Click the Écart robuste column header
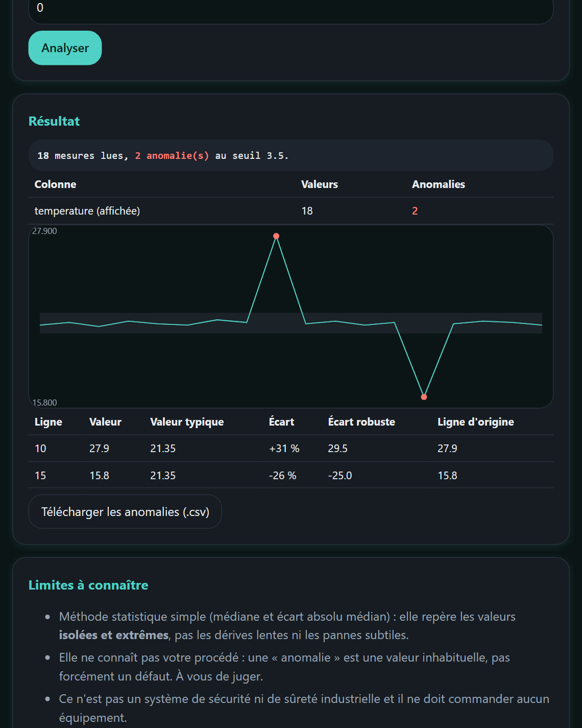 [x=361, y=422]
